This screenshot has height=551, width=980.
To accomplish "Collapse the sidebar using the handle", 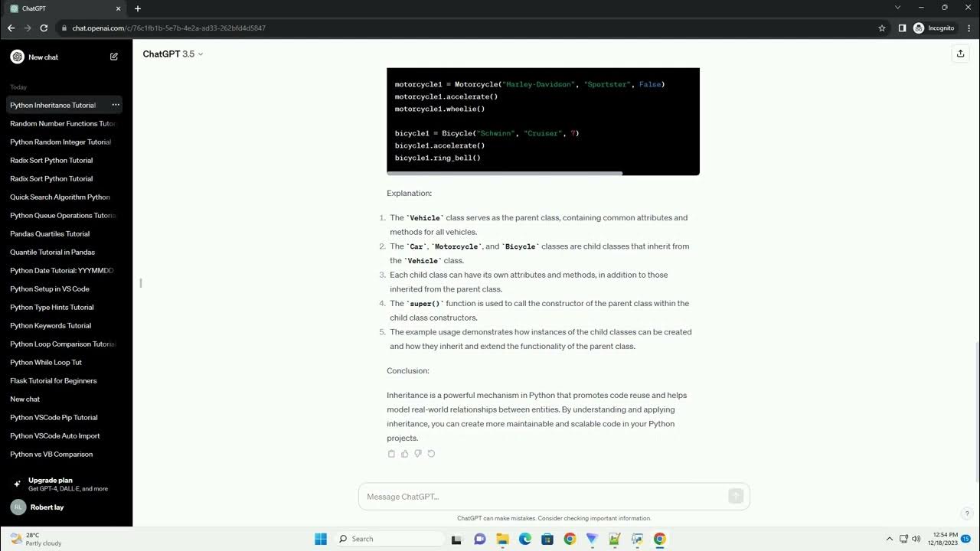I will (x=141, y=283).
